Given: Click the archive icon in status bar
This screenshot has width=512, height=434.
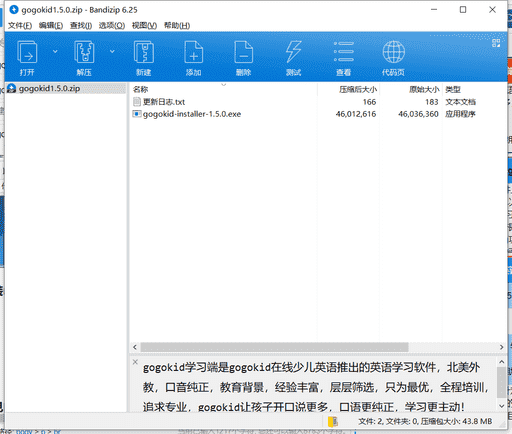Looking at the screenshot, I should (333, 422).
